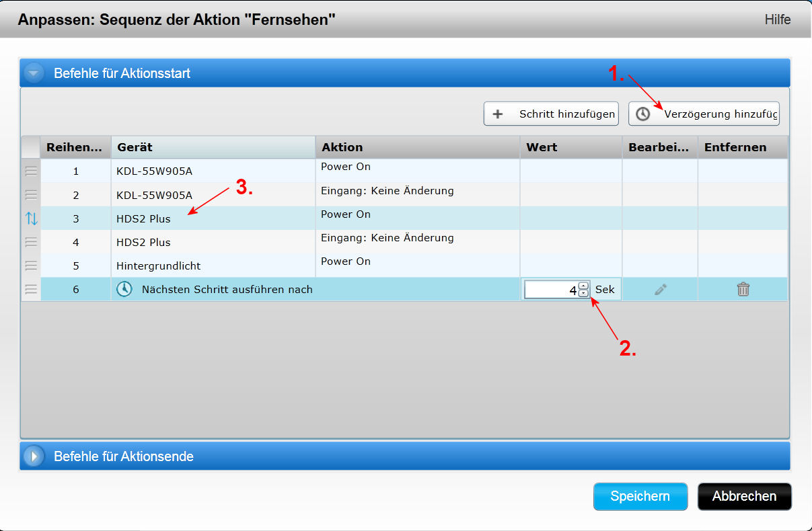Click into the delay value field
This screenshot has width=812, height=531.
pos(550,290)
